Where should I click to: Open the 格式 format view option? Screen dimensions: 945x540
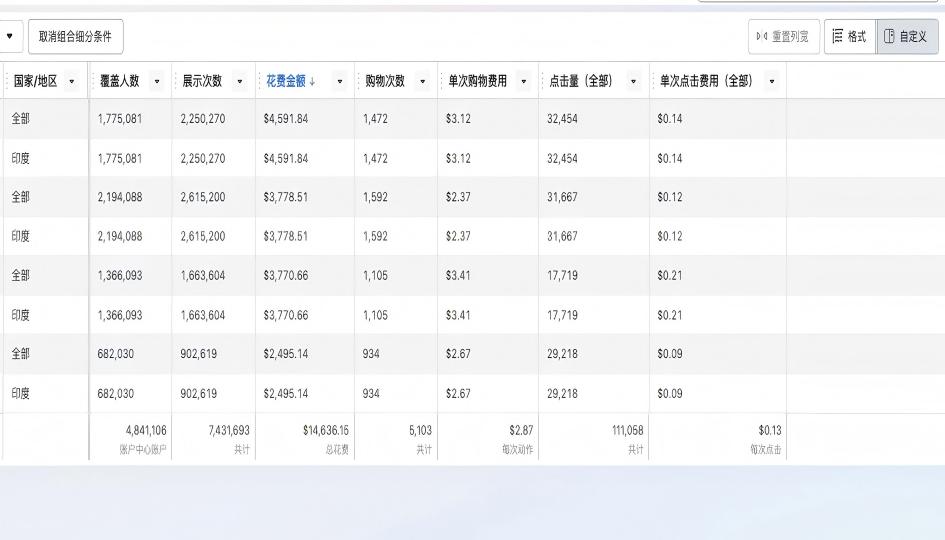(849, 37)
